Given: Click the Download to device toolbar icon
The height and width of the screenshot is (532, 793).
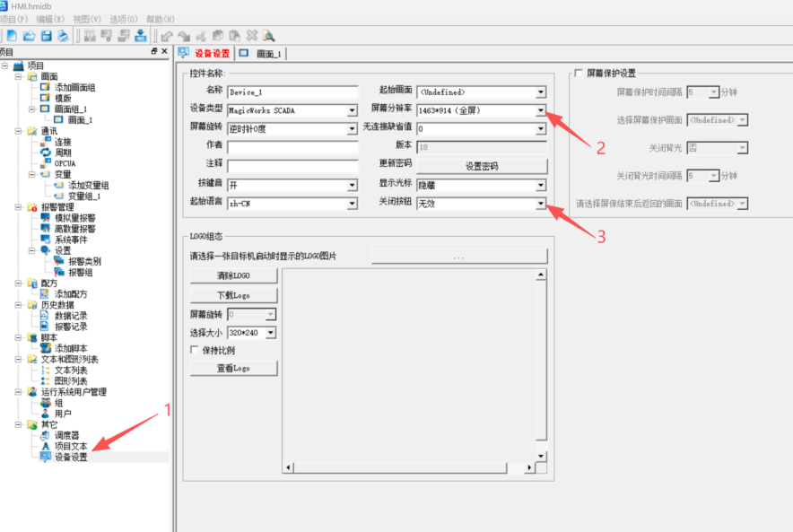Looking at the screenshot, I should (141, 35).
